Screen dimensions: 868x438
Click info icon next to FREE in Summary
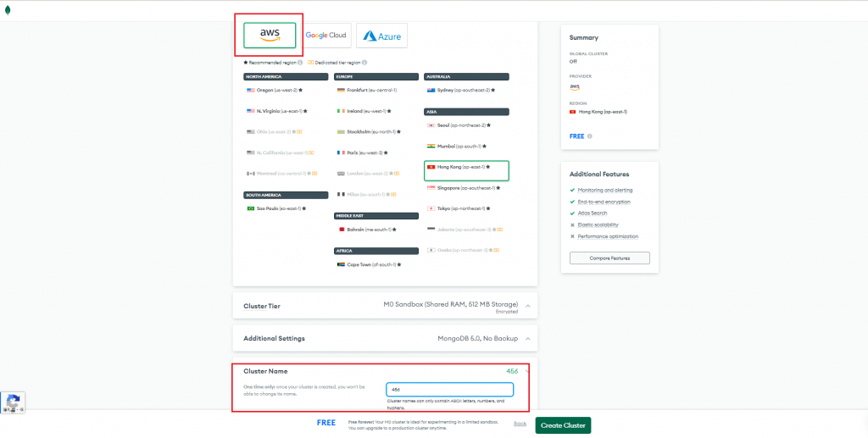pos(590,136)
